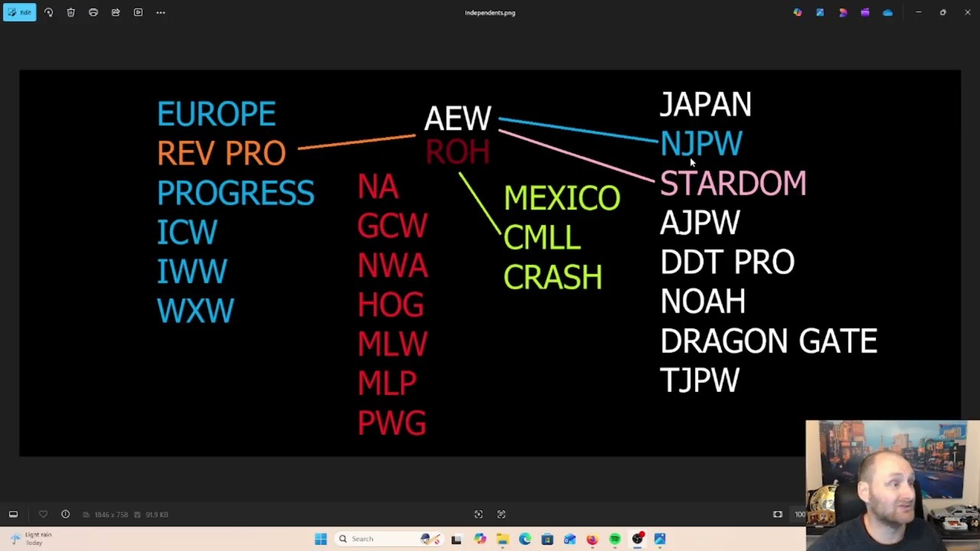
Task: Click the AEW text in the image
Action: point(458,119)
